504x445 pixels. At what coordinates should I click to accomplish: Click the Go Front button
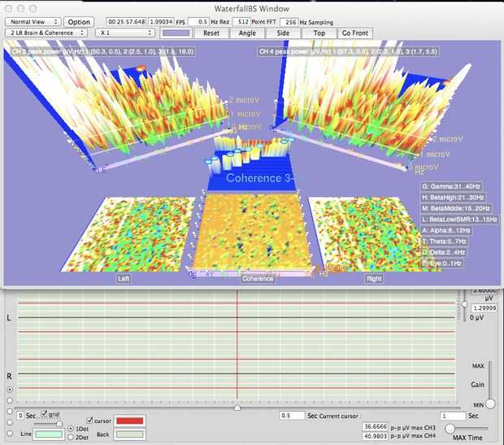pos(355,33)
